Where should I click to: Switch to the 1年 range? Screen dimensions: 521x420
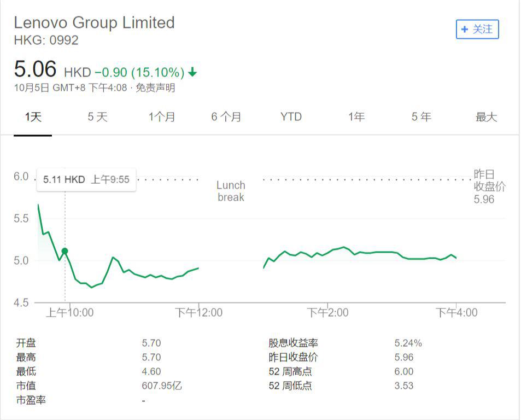coord(356,117)
